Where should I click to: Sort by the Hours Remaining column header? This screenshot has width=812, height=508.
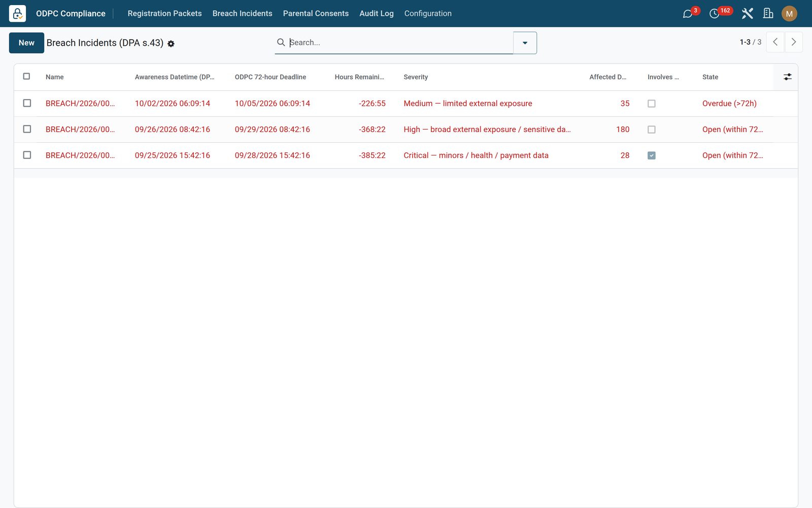pos(359,77)
